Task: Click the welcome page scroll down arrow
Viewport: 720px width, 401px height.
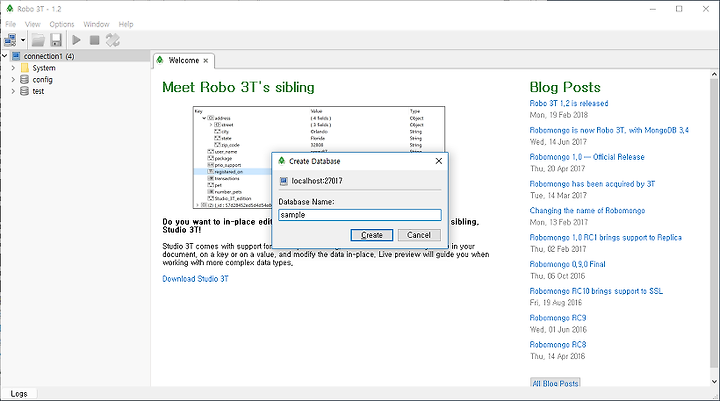Action: [714, 381]
